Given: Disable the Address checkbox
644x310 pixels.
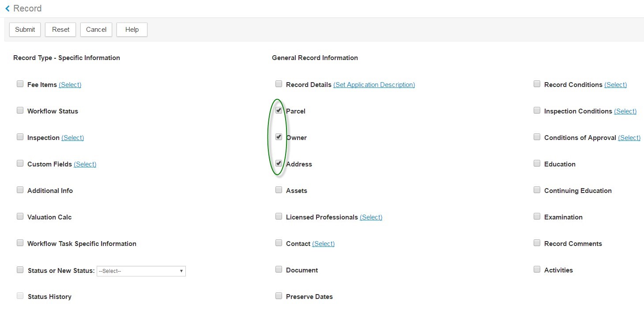Looking at the screenshot, I should [x=279, y=163].
